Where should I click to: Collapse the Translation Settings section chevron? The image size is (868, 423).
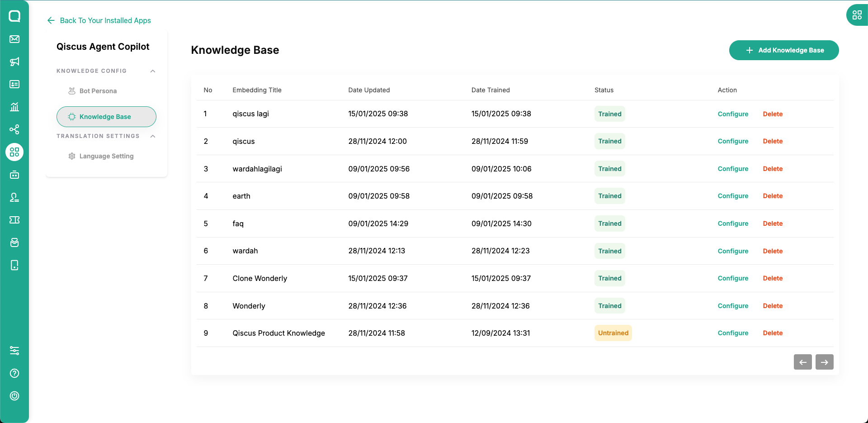[153, 136]
